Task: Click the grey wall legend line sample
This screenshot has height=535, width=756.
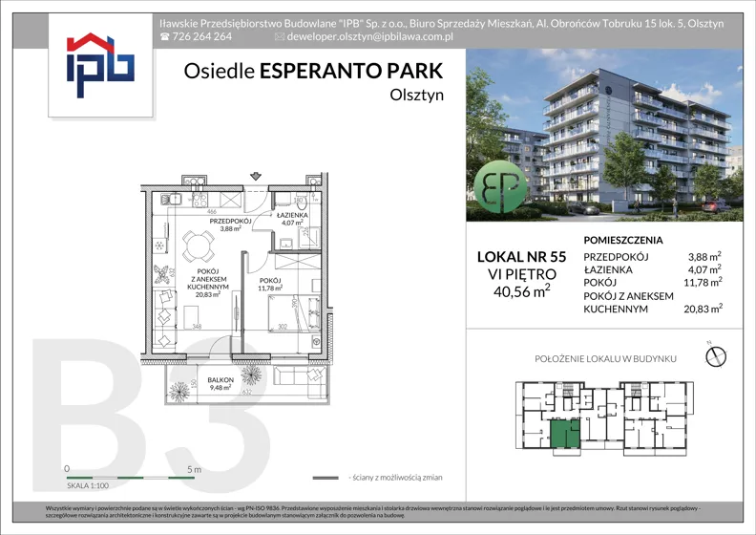Action: pos(325,478)
